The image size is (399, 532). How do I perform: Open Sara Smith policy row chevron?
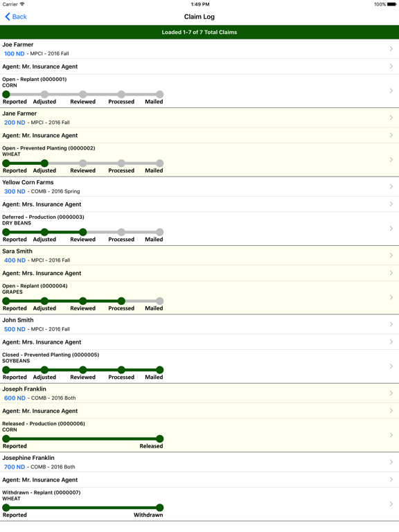click(391, 256)
